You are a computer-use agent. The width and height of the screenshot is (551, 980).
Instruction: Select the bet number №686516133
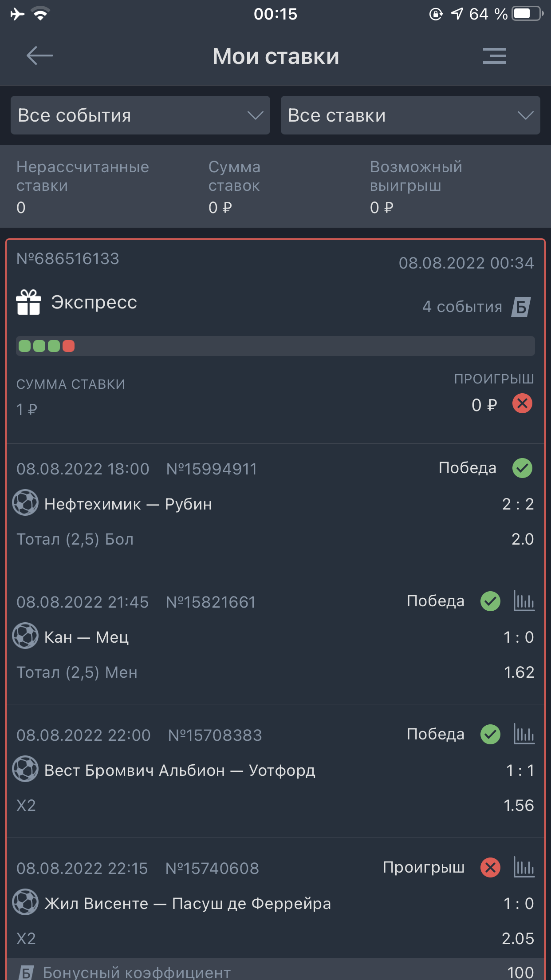point(68,259)
